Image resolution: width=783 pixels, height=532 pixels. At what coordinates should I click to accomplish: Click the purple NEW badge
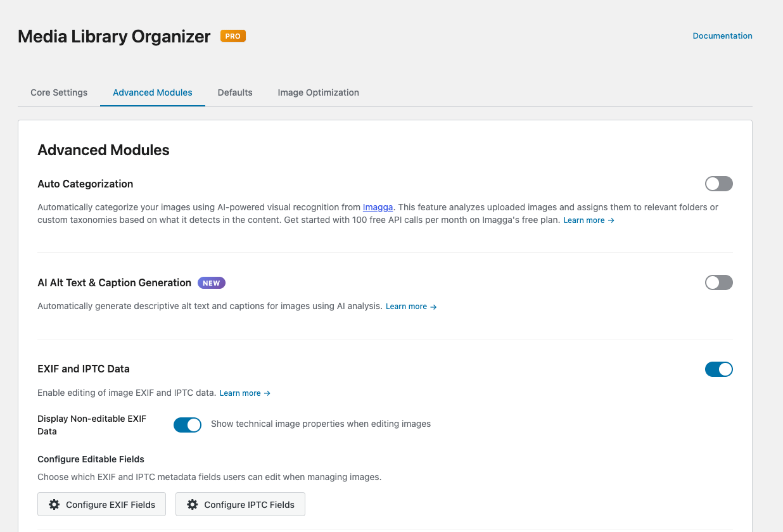click(212, 283)
